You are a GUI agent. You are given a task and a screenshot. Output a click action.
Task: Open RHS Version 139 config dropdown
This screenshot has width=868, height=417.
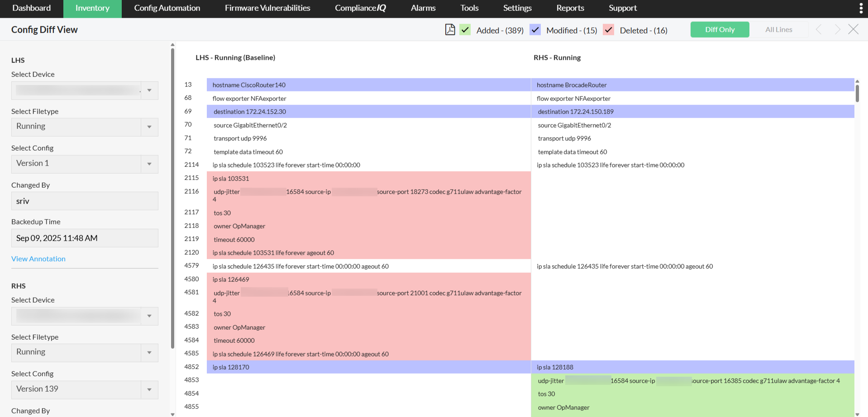tap(149, 390)
